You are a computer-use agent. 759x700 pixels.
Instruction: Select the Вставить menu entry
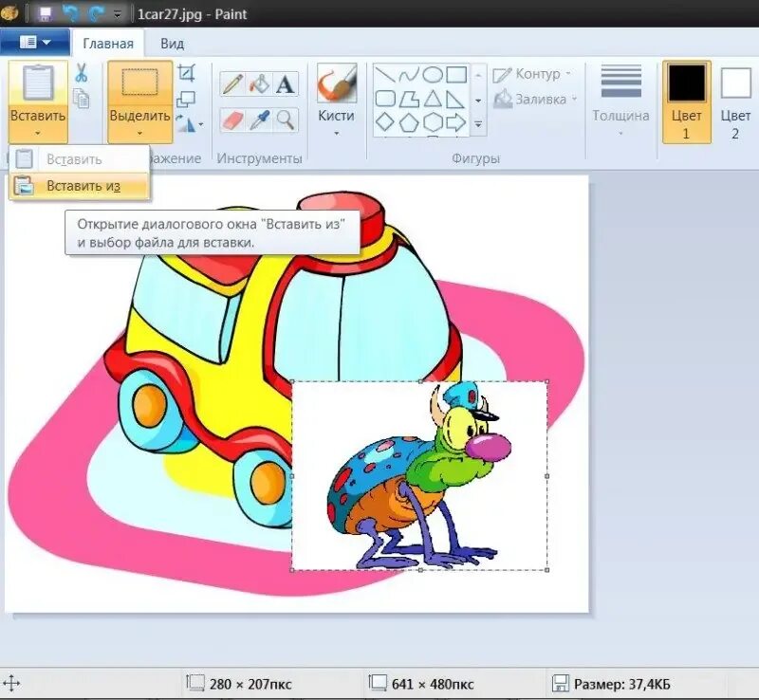[80, 159]
